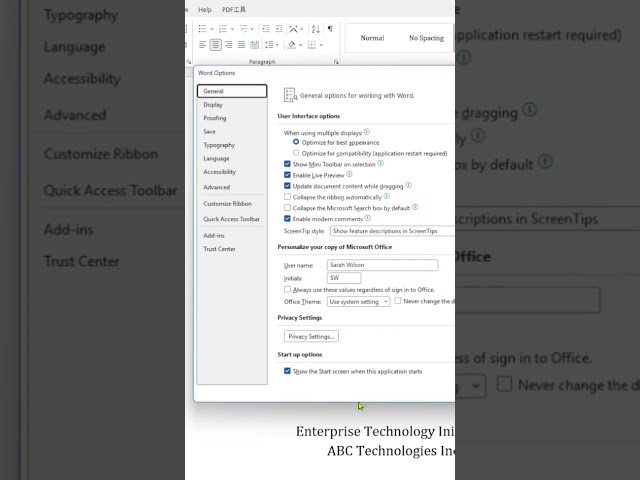Expand the Bullets dropdown arrow

coord(212,29)
